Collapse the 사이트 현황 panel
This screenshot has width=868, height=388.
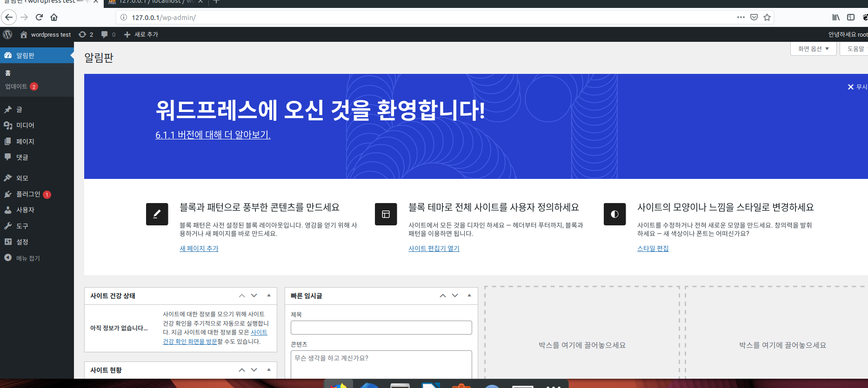point(269,370)
